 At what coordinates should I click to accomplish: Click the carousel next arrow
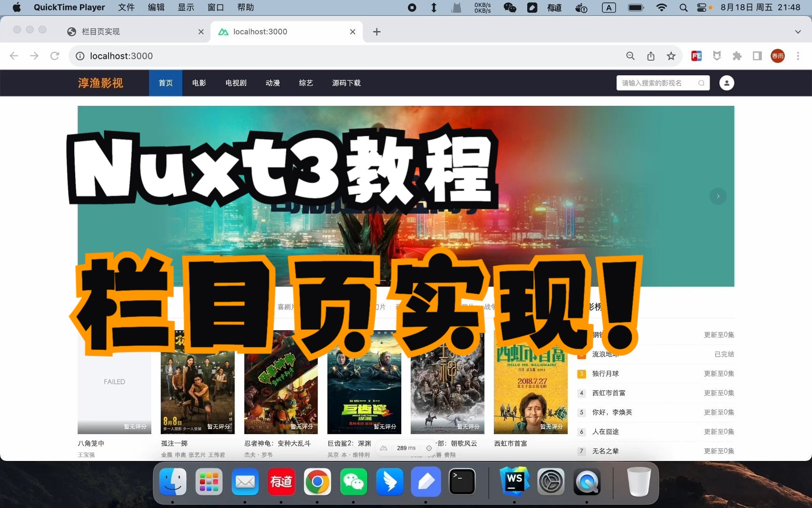(718, 196)
